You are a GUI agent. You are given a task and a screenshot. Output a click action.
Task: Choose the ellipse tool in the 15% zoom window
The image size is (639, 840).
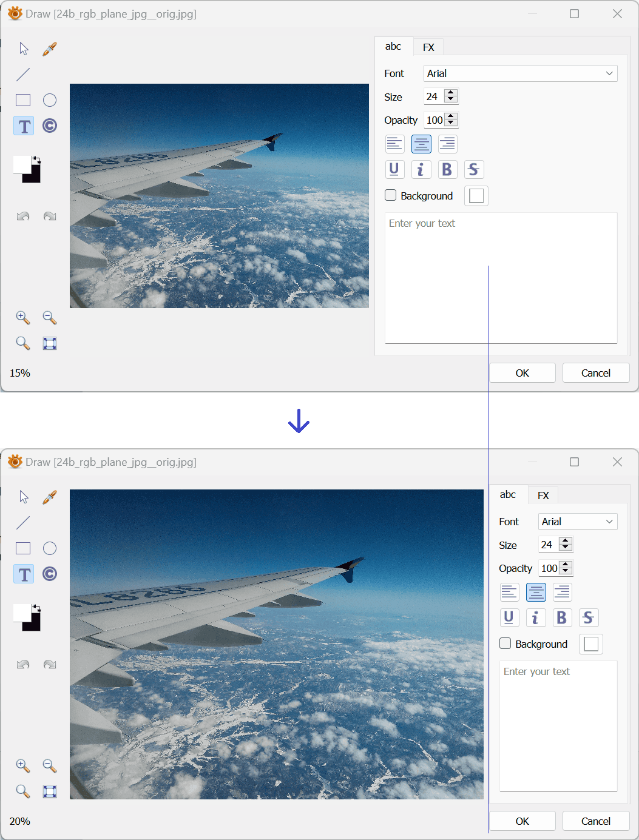50,100
